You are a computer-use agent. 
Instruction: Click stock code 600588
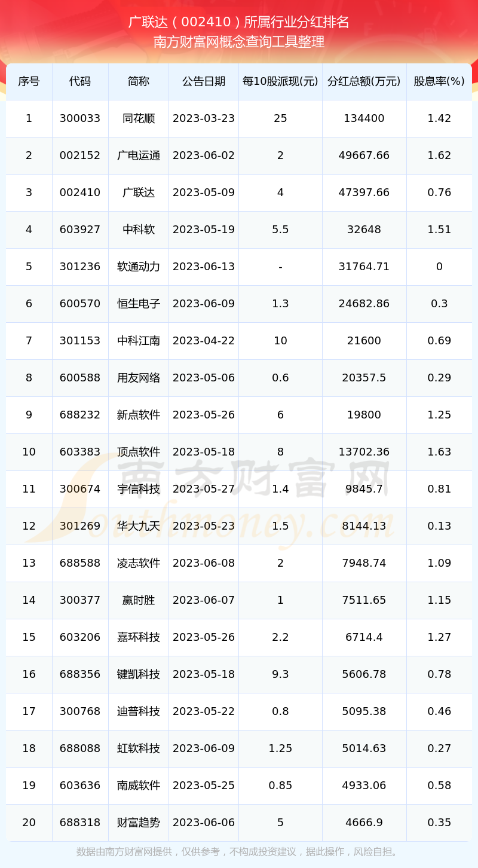80,378
